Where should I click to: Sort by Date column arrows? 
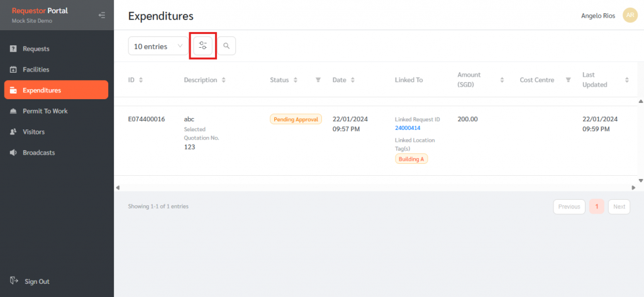click(353, 80)
